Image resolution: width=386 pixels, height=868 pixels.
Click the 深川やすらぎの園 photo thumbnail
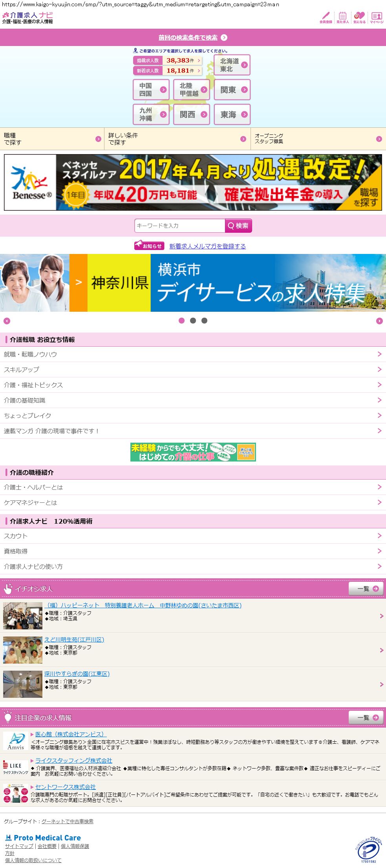click(23, 684)
